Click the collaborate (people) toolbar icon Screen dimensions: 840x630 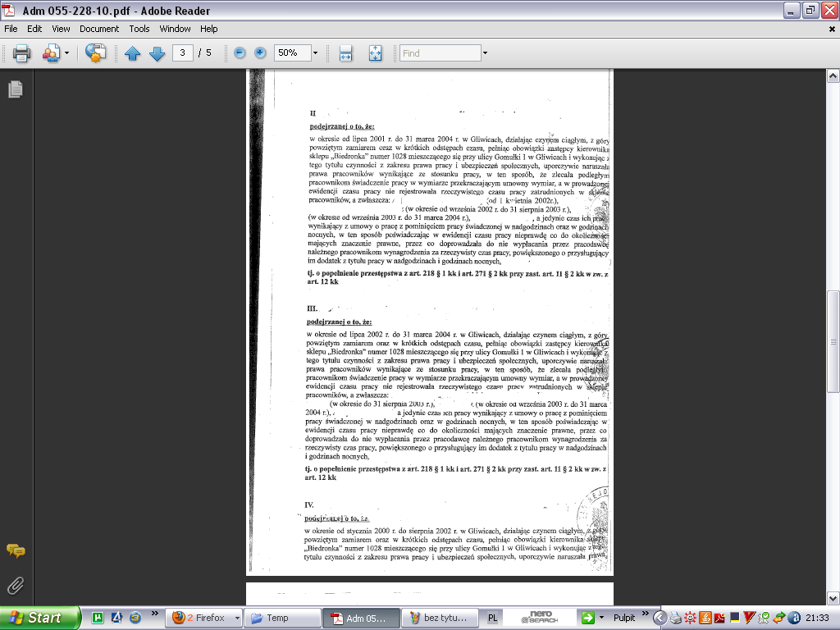pos(51,53)
